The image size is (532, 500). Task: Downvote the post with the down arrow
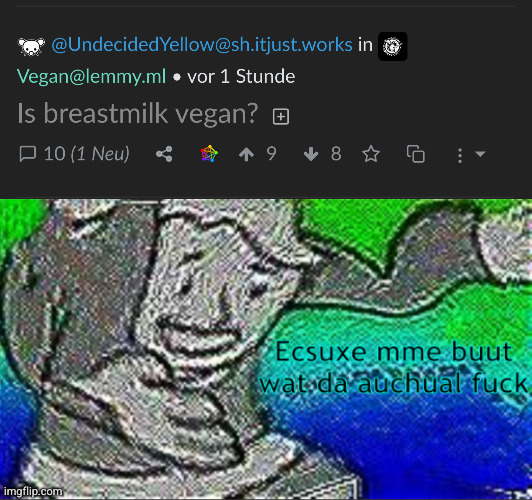311,154
